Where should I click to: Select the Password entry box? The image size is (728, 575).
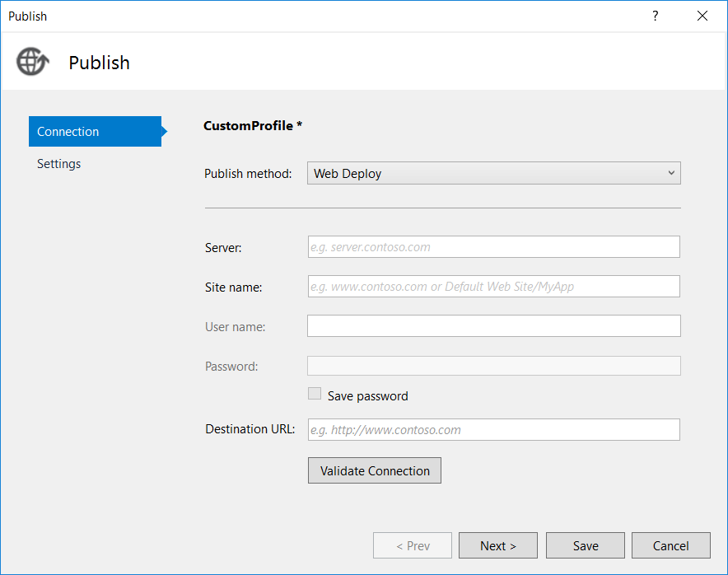coord(494,365)
